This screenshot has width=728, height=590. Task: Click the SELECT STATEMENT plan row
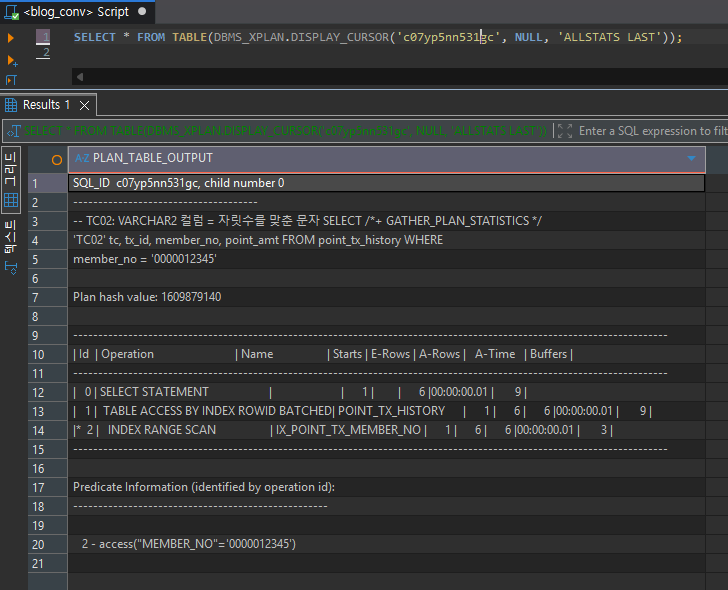click(387, 392)
